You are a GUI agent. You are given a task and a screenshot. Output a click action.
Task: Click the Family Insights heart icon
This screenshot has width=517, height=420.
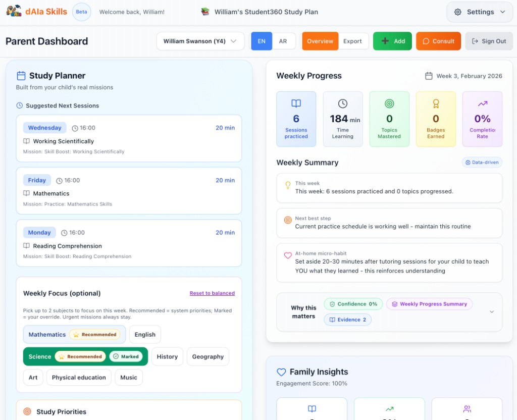281,372
